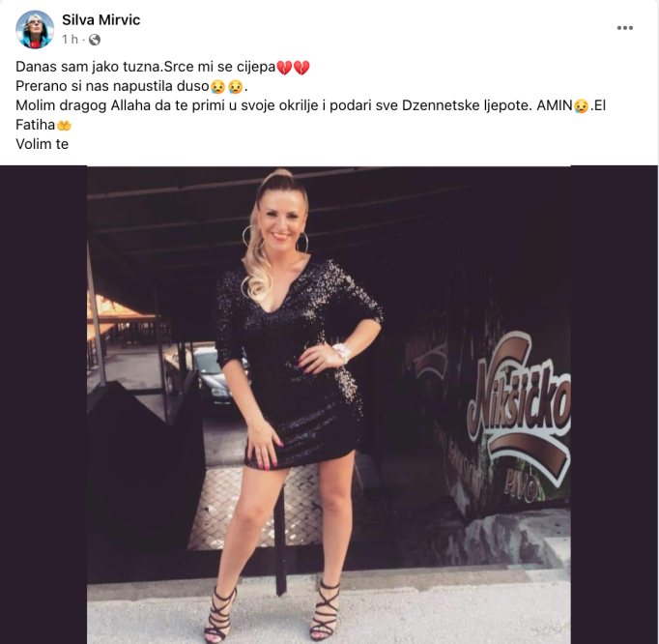Open Silva Mirvic's profile picture
Image resolution: width=659 pixels, height=644 pixels.
point(35,29)
